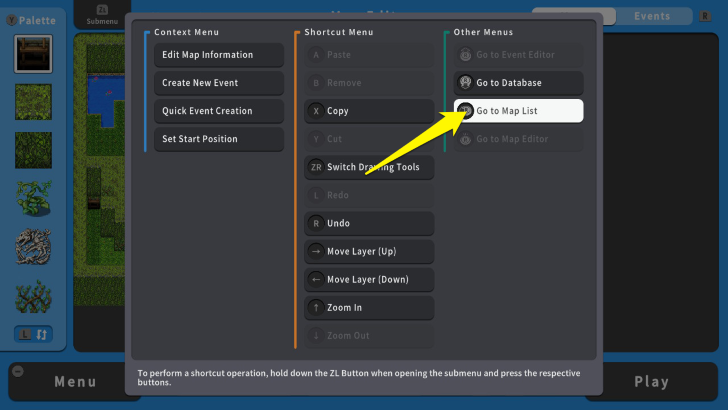The image size is (728, 410).
Task: Open the Palette header with Y
Action: pyautogui.click(x=32, y=20)
